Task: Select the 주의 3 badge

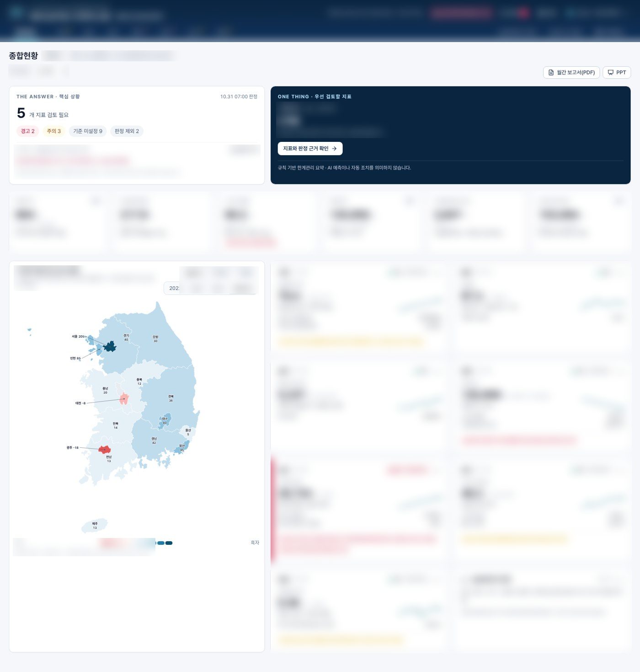Action: pyautogui.click(x=54, y=131)
